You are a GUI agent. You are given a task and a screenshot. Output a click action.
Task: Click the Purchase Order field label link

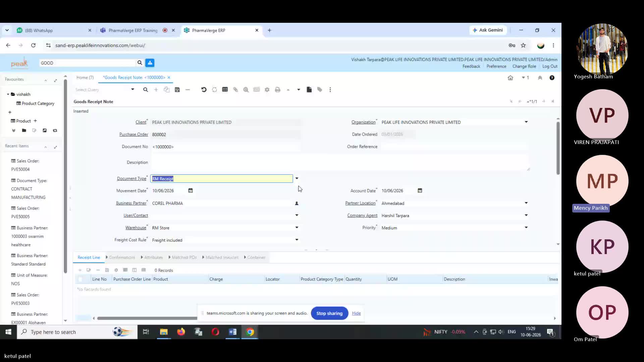133,134
